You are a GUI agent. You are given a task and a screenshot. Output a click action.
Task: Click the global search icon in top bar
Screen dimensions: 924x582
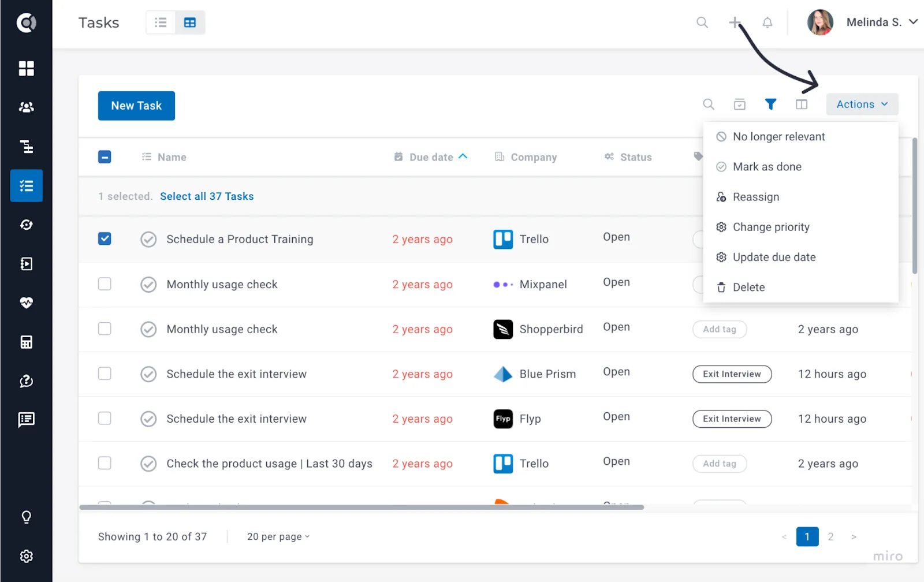tap(702, 23)
